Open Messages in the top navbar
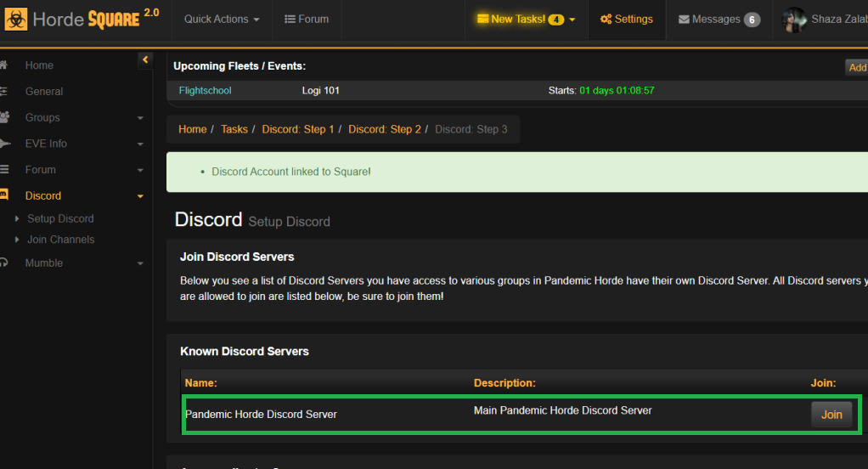Screen dimensions: 868x469 point(719,20)
